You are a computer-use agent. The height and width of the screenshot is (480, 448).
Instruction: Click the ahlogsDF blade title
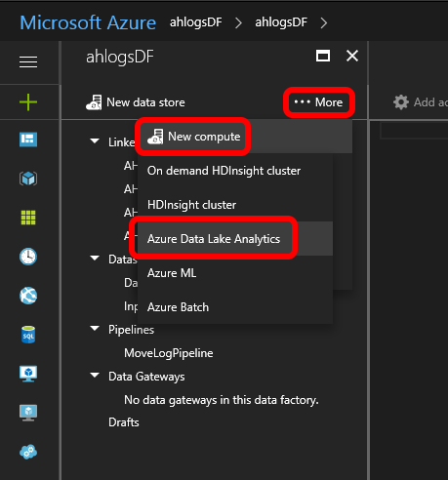coord(120,57)
